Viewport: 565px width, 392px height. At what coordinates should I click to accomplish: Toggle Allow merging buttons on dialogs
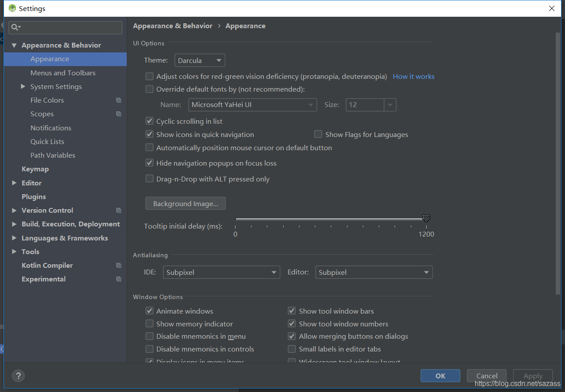[x=292, y=336]
